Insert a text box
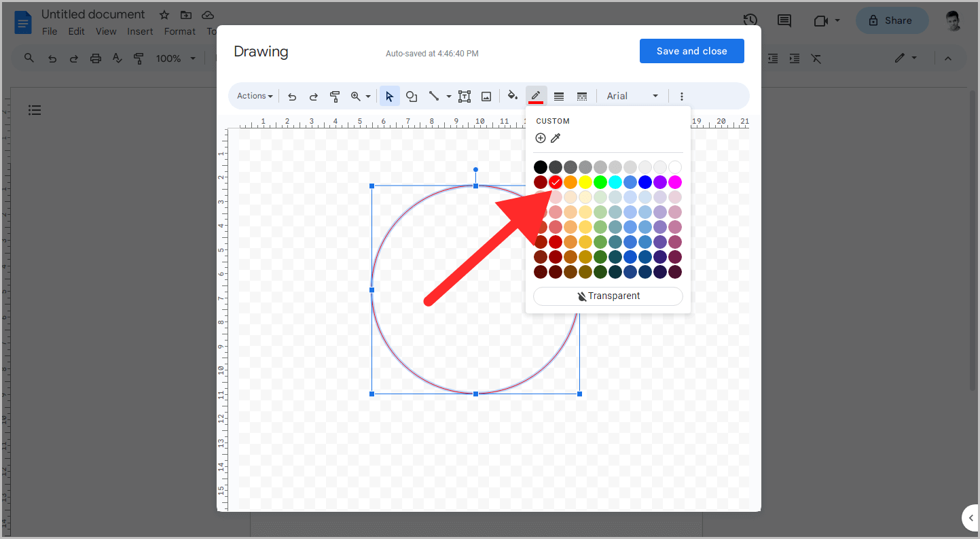This screenshot has width=980, height=539. 465,96
